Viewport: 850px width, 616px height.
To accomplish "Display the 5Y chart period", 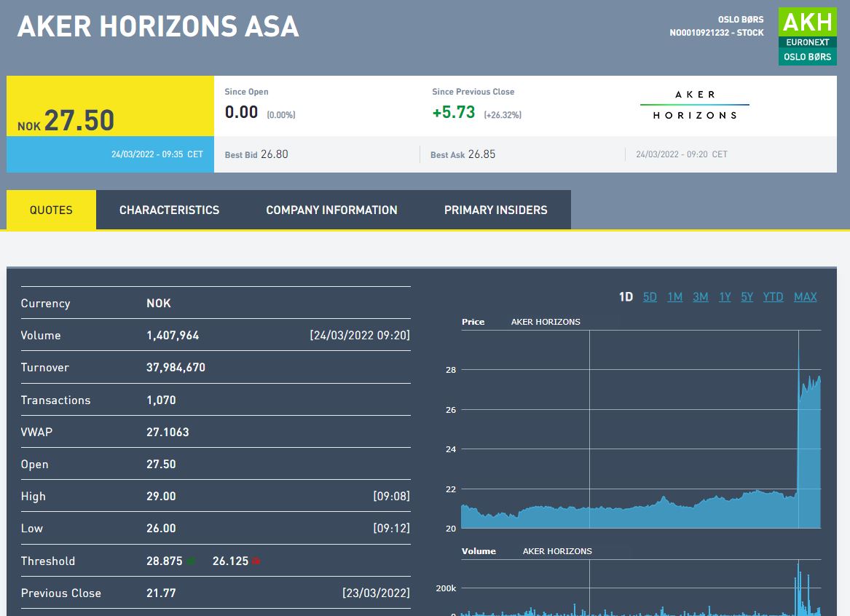I will pos(746,296).
